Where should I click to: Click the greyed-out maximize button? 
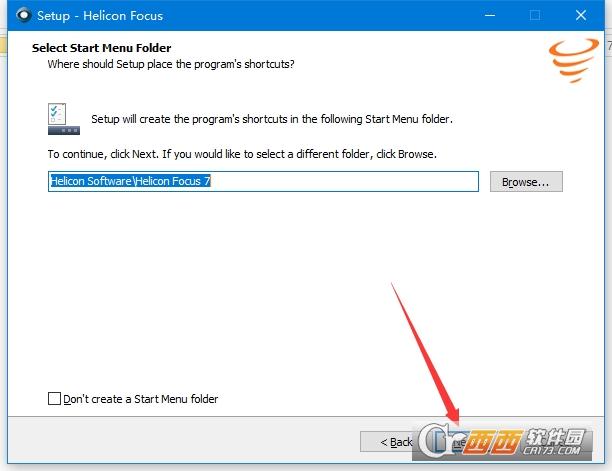pyautogui.click(x=535, y=16)
